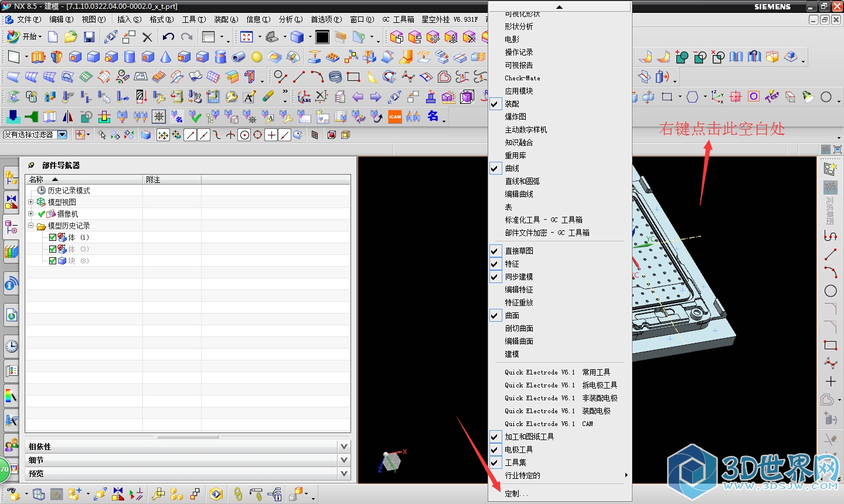Toggle the arc center snap point button

coord(244,135)
